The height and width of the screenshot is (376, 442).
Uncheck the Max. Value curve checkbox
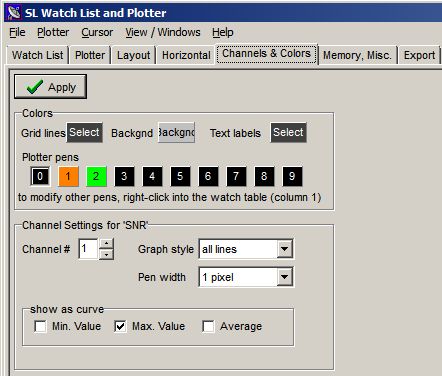[120, 326]
